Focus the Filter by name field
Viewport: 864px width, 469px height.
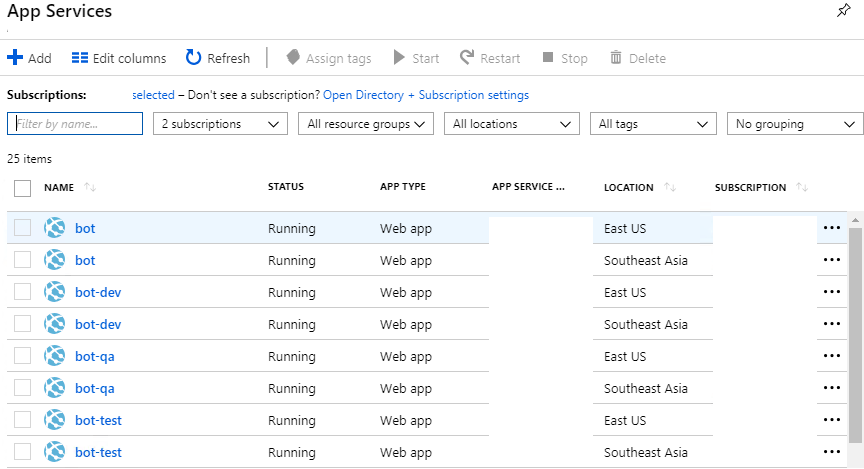coord(75,123)
